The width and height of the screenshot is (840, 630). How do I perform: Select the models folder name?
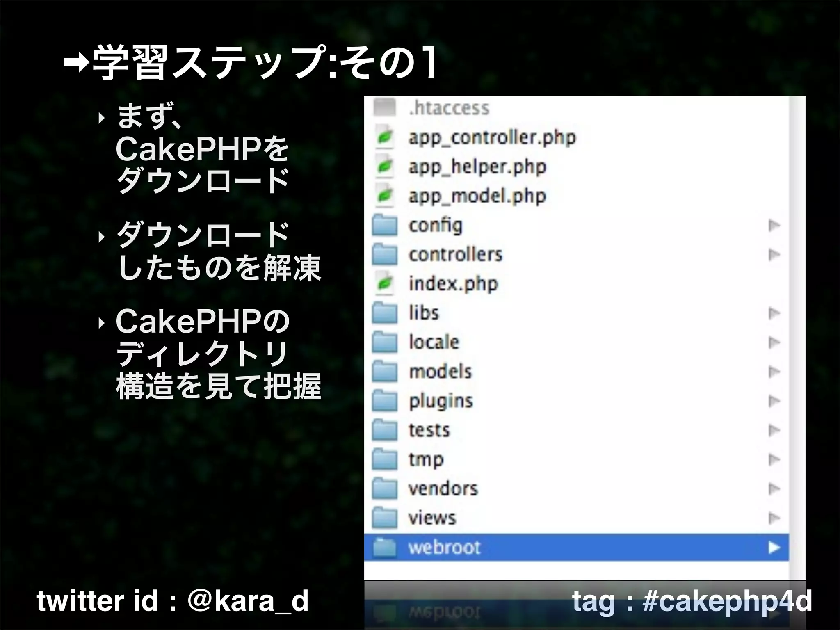coord(441,371)
